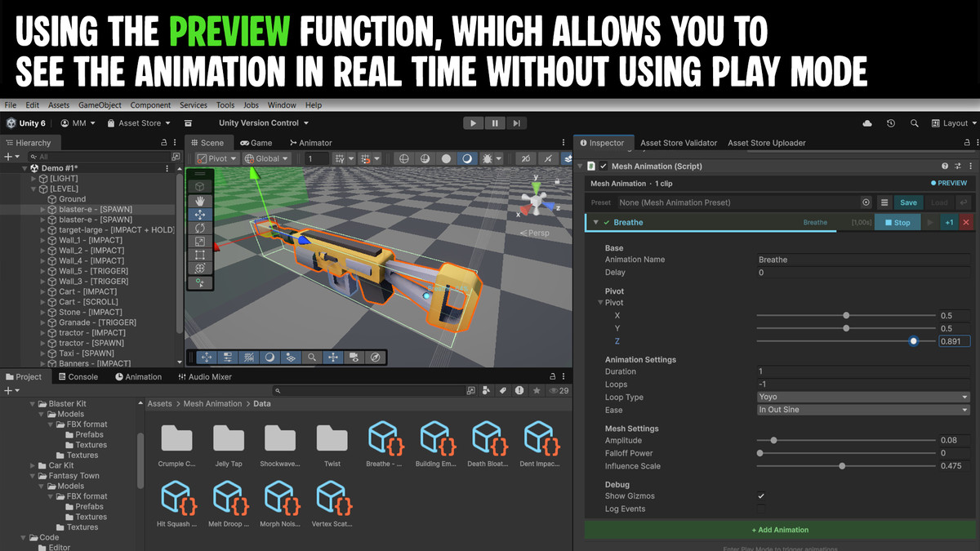980x551 pixels.
Task: Expand the [LIGHT] object in Hierarchy
Action: pos(34,178)
